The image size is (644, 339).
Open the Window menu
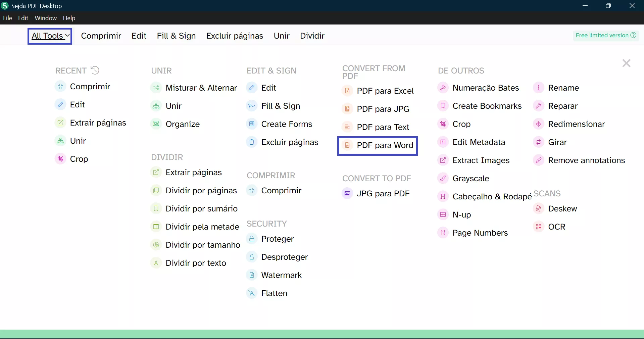pos(45,18)
